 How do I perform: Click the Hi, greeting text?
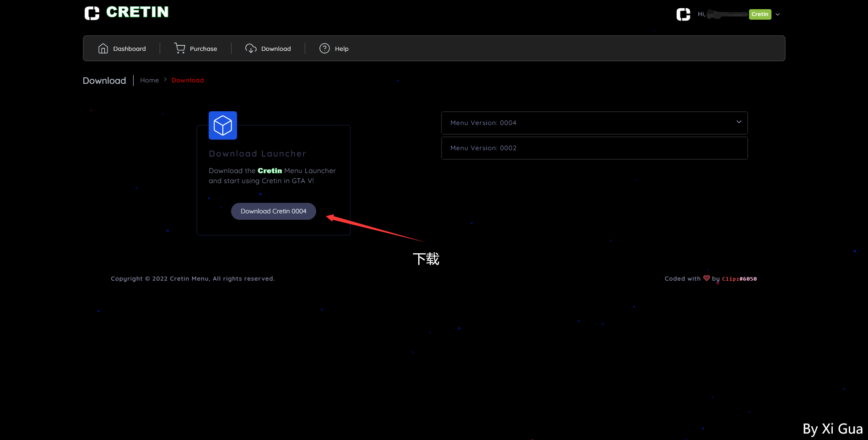701,14
